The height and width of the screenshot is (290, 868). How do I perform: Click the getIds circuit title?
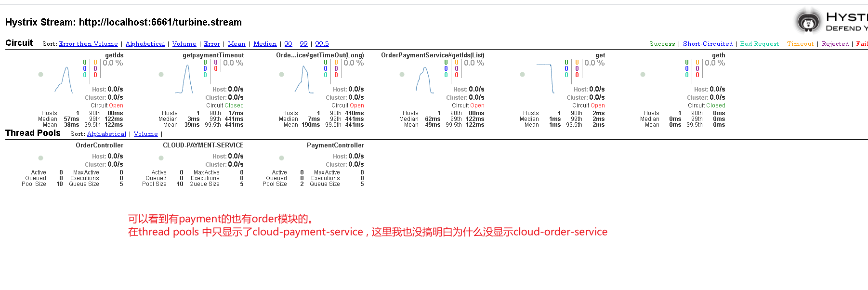point(114,55)
